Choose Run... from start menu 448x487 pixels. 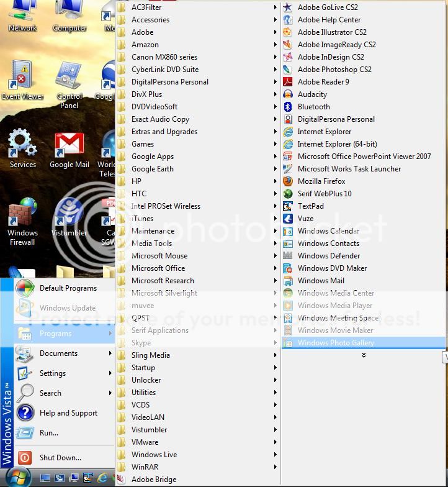(65, 433)
